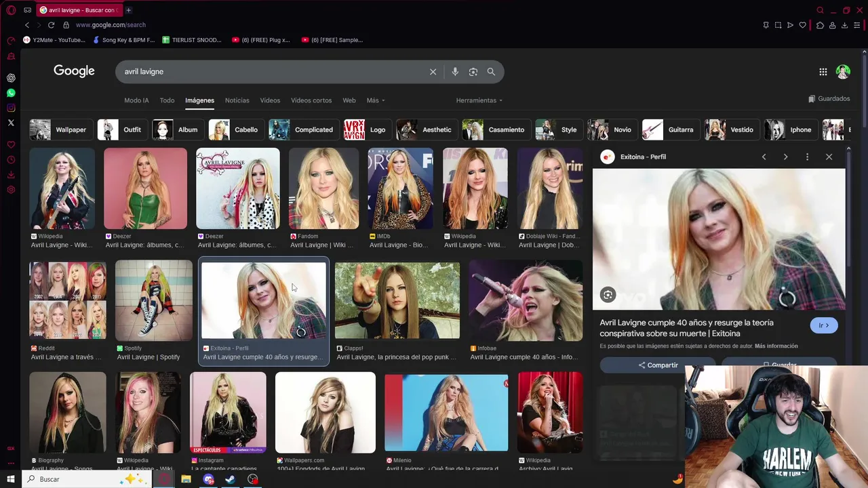Clear search text with X icon
868x488 pixels.
pos(433,72)
